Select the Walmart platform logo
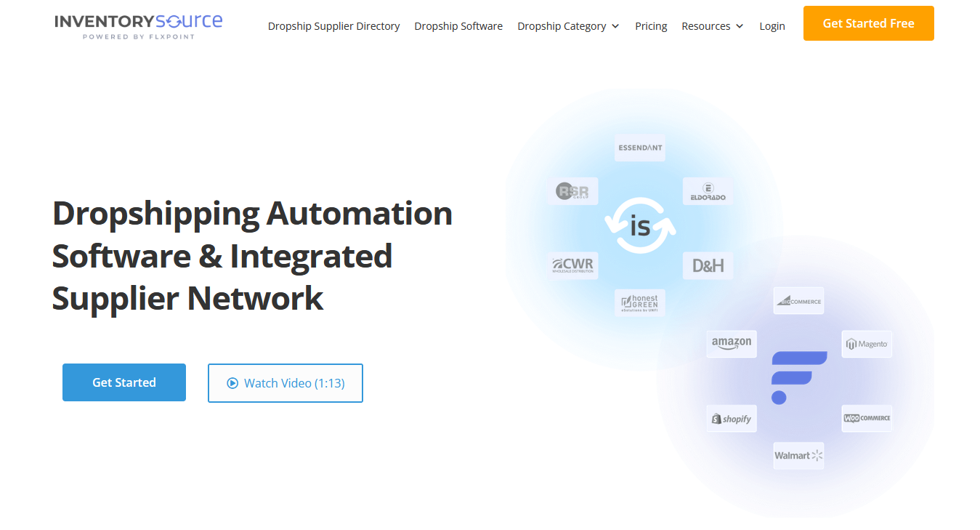 coord(798,456)
